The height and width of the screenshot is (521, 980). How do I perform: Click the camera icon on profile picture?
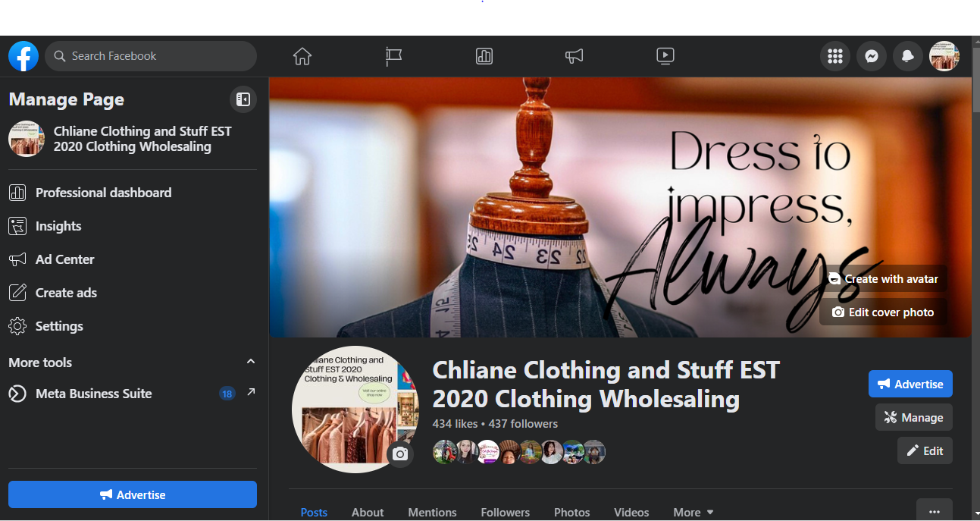click(x=400, y=454)
